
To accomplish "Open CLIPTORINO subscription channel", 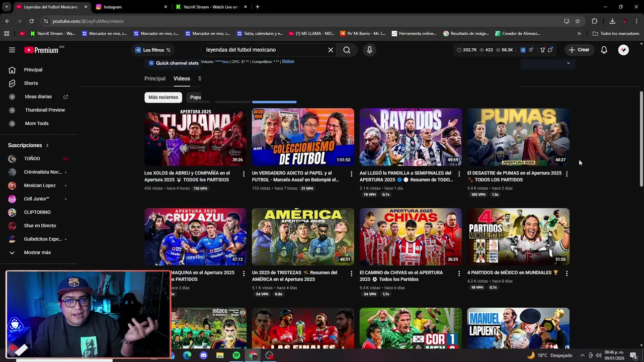I will 38,212.
